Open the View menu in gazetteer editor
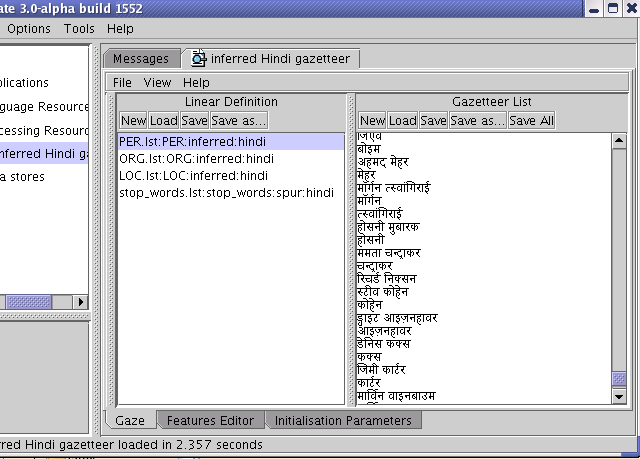The image size is (640, 459). pos(157,82)
